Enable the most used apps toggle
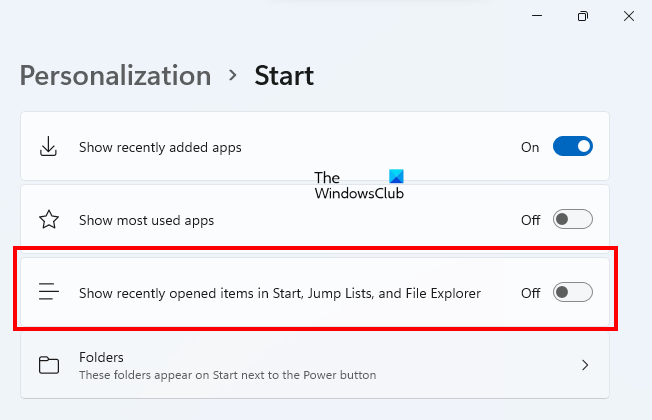Viewport: 652px width, 420px height. coord(572,220)
